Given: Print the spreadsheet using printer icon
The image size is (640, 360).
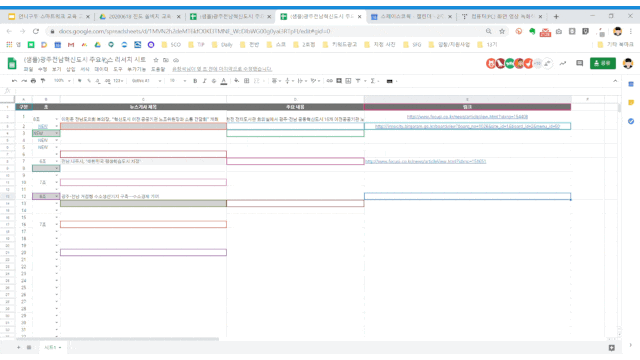Looking at the screenshot, I should point(33,81).
